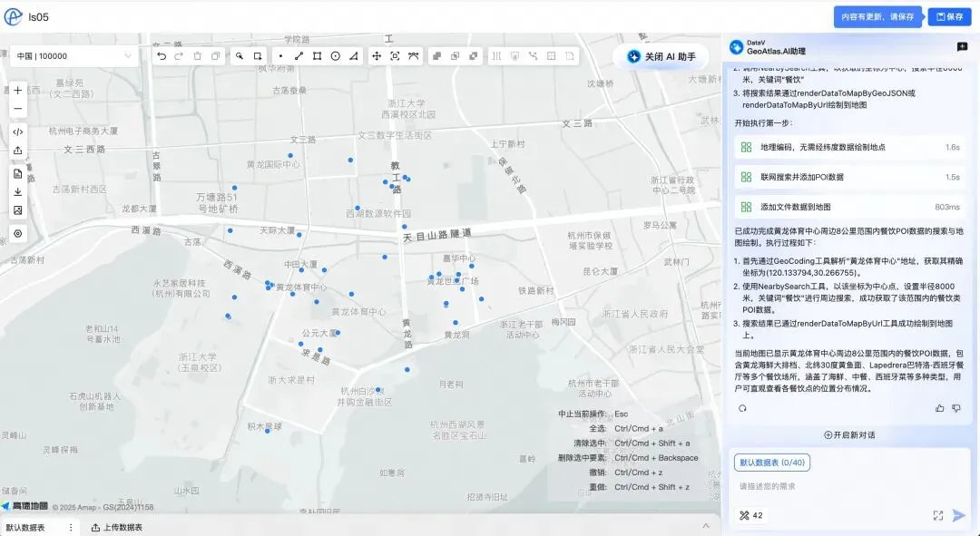This screenshot has width=980, height=536.
Task: Click 关闭 AI 助手 button
Action: click(x=661, y=57)
